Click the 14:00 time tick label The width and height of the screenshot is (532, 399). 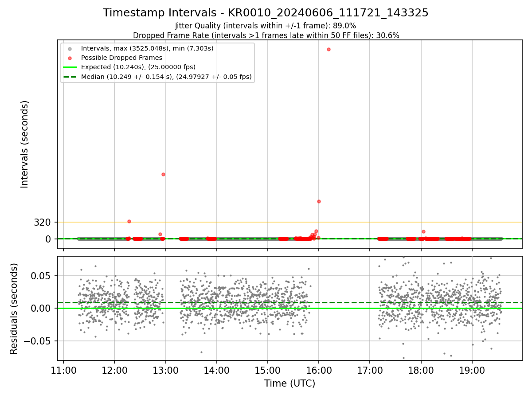click(216, 370)
